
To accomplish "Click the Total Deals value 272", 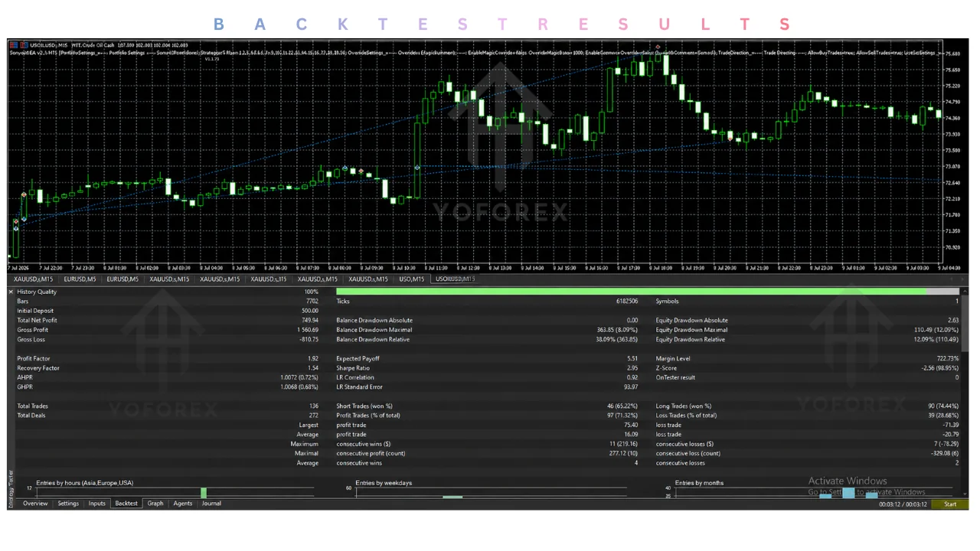I will point(313,416).
